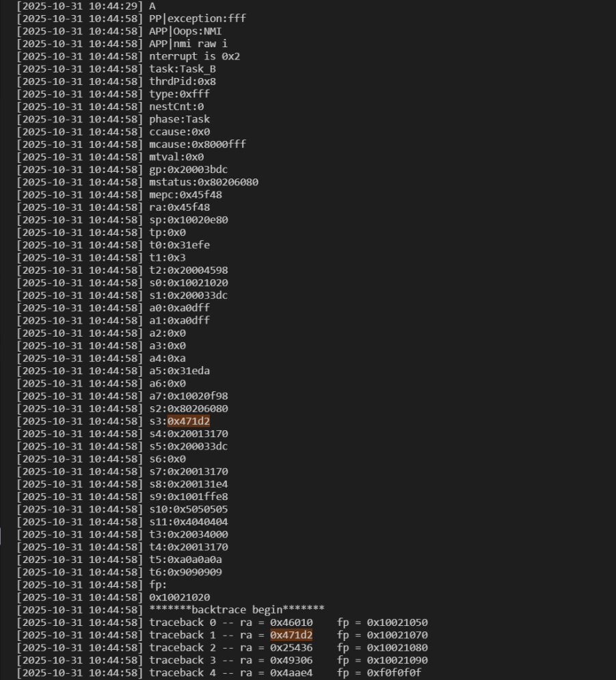Click the s10:0x5050505 register line
The height and width of the screenshot is (680, 616).
[x=189, y=510]
